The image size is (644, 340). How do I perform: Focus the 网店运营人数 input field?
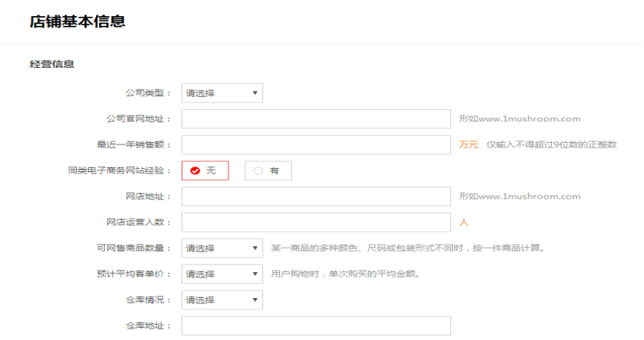[x=316, y=222]
